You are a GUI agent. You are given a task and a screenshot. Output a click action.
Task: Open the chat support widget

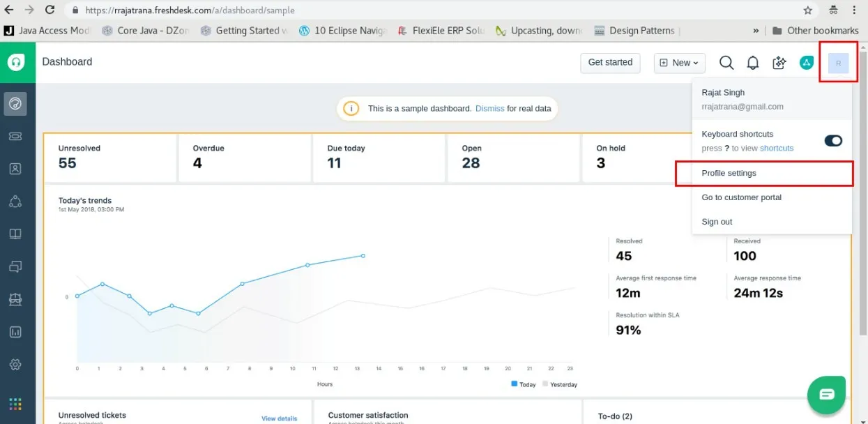[x=827, y=395]
